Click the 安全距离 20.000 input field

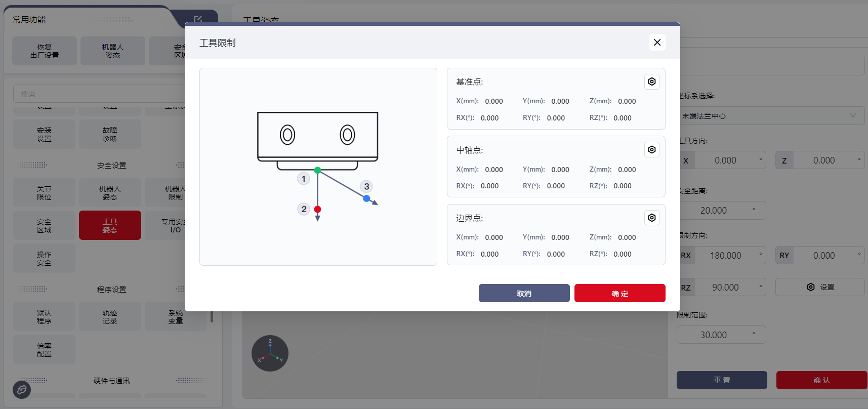click(x=721, y=211)
